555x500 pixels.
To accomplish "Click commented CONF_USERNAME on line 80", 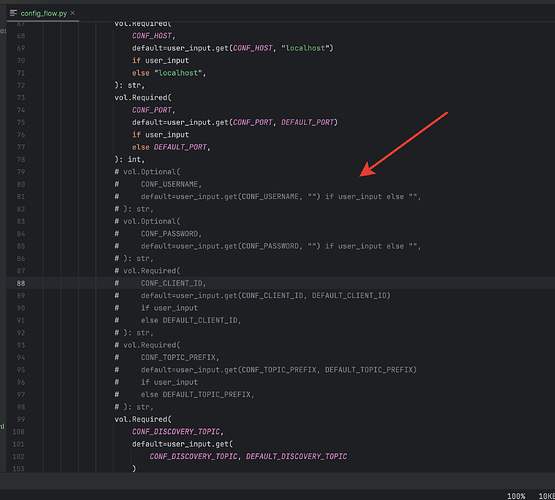I will pos(170,184).
